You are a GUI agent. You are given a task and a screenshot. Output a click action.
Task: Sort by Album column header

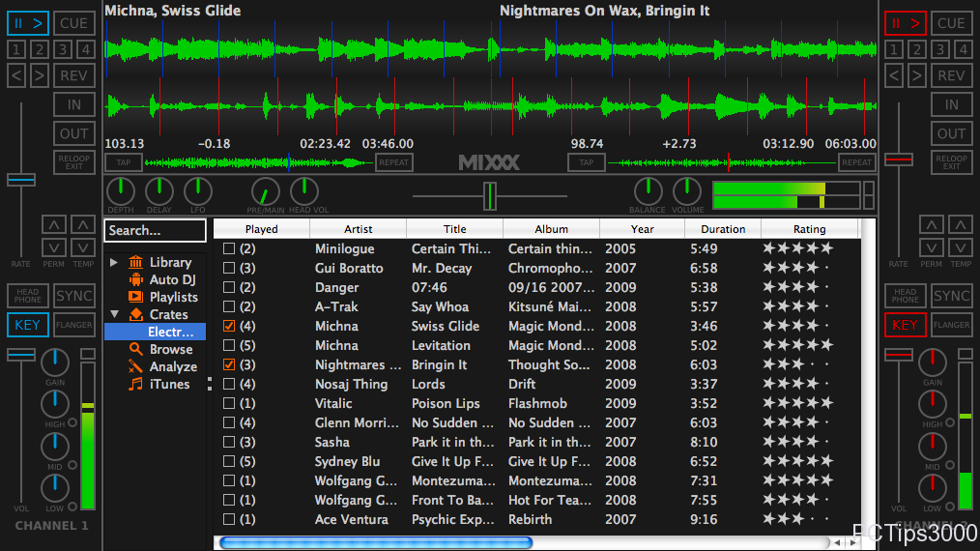[x=551, y=229]
